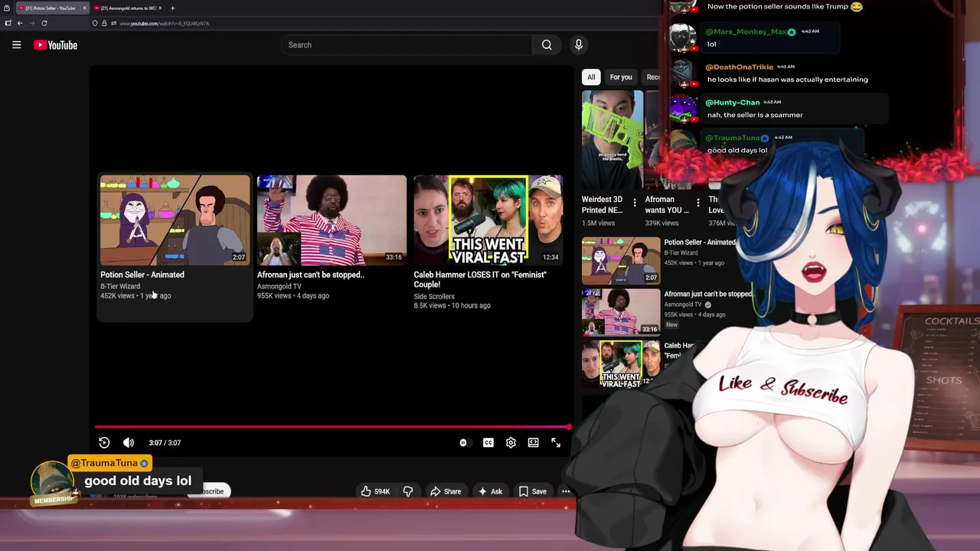This screenshot has width=980, height=551.
Task: Click the shield tracking protection icon
Action: coord(95,24)
